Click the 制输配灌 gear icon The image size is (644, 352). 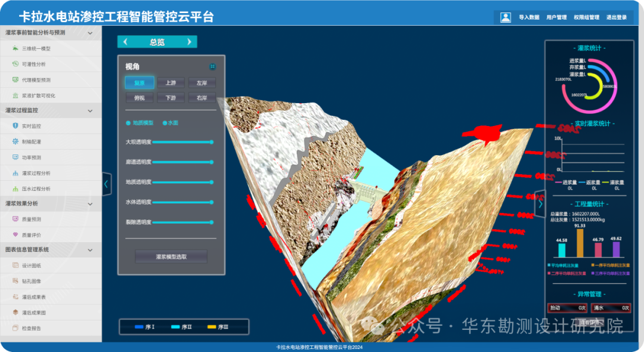[x=15, y=141]
